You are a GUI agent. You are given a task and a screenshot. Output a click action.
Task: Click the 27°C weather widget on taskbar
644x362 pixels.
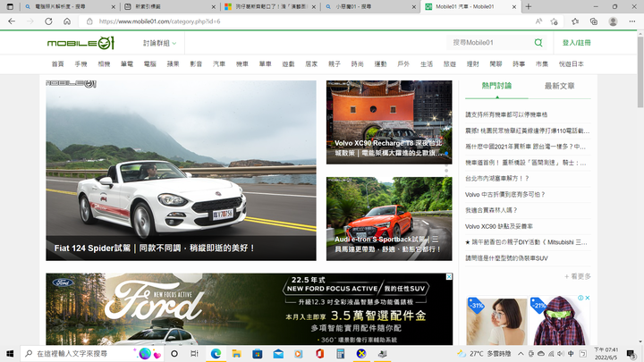click(x=484, y=353)
